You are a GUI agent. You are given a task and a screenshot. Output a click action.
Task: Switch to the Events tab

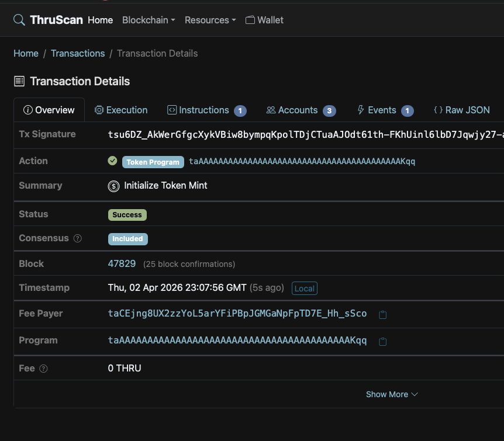point(385,110)
